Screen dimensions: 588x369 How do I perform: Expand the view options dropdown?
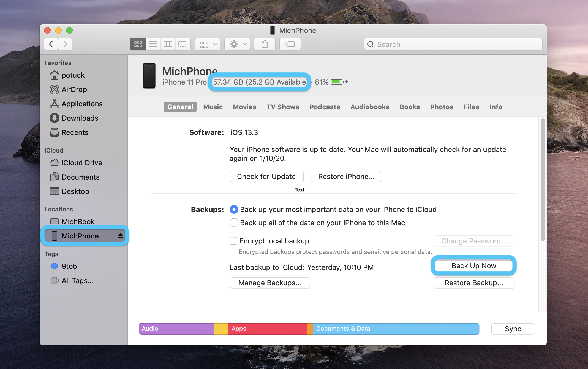point(208,44)
